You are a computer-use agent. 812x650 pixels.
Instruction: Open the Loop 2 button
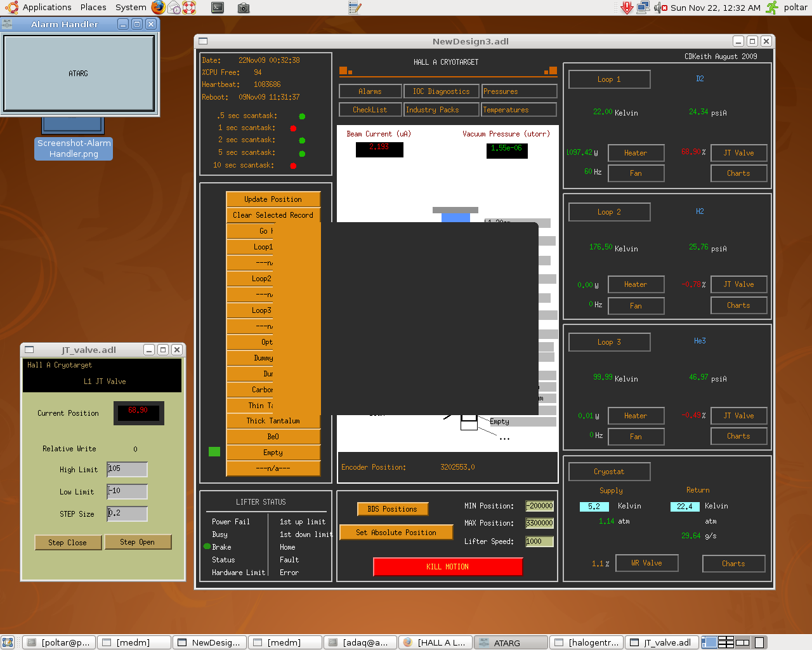click(x=609, y=212)
